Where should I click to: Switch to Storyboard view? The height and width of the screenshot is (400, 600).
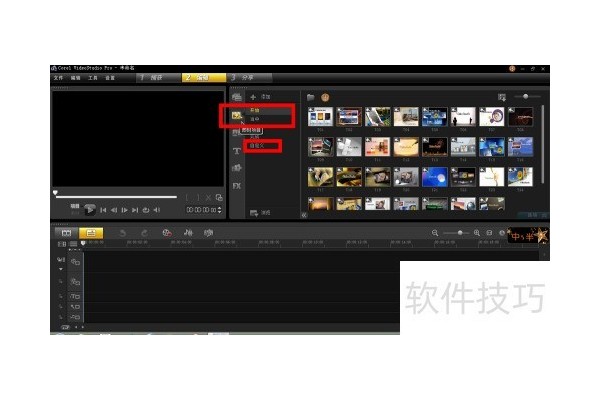(x=67, y=233)
